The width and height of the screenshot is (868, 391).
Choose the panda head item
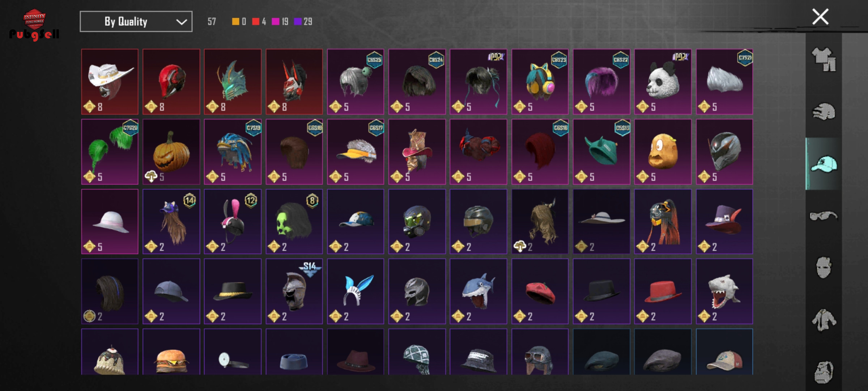(663, 82)
